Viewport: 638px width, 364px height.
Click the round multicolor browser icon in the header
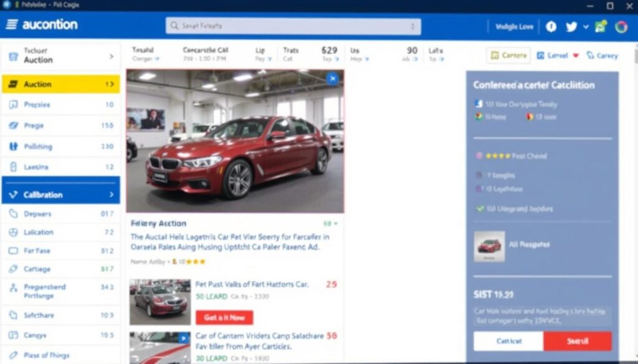[621, 27]
